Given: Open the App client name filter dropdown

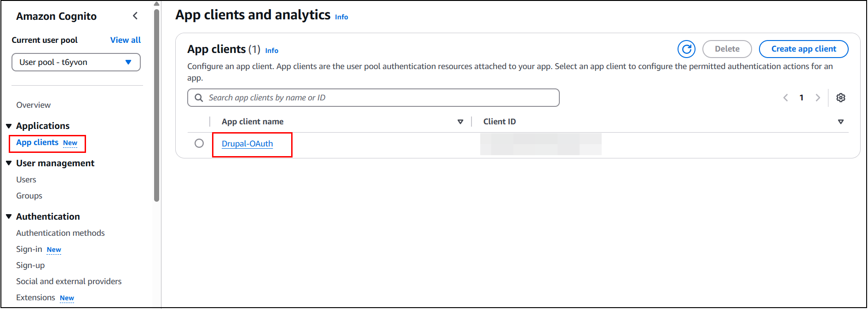Looking at the screenshot, I should tap(460, 121).
